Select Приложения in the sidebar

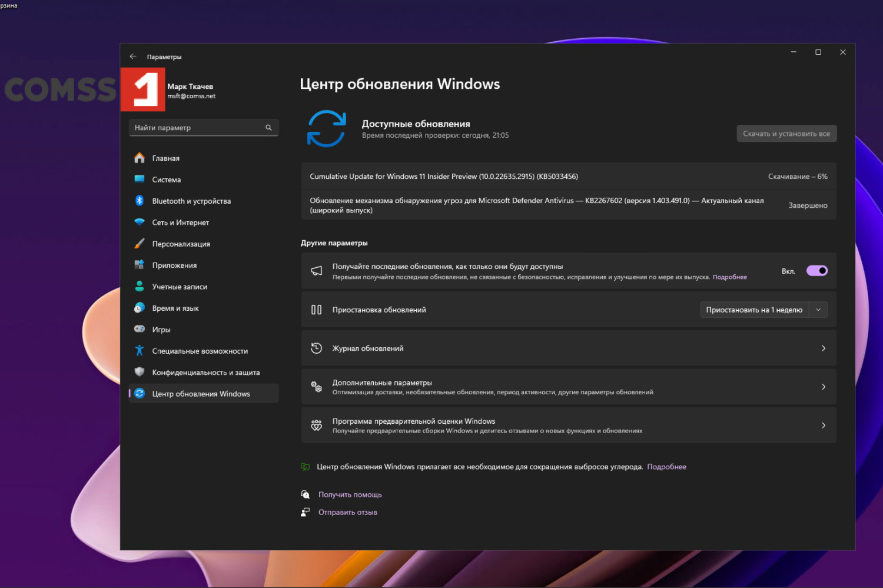pyautogui.click(x=204, y=265)
